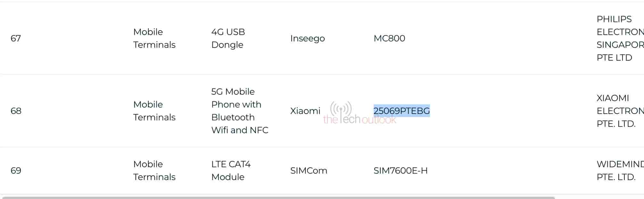This screenshot has height=199, width=644.
Task: Click the 5G Mobile Phone description cell
Action: [x=240, y=111]
